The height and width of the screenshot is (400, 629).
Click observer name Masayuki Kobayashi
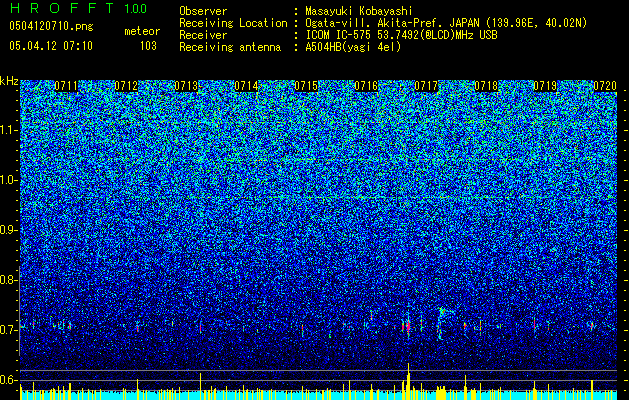pos(359,11)
